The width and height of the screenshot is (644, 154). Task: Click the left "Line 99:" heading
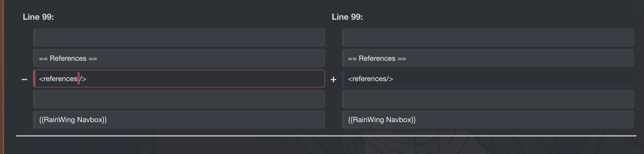tap(38, 17)
